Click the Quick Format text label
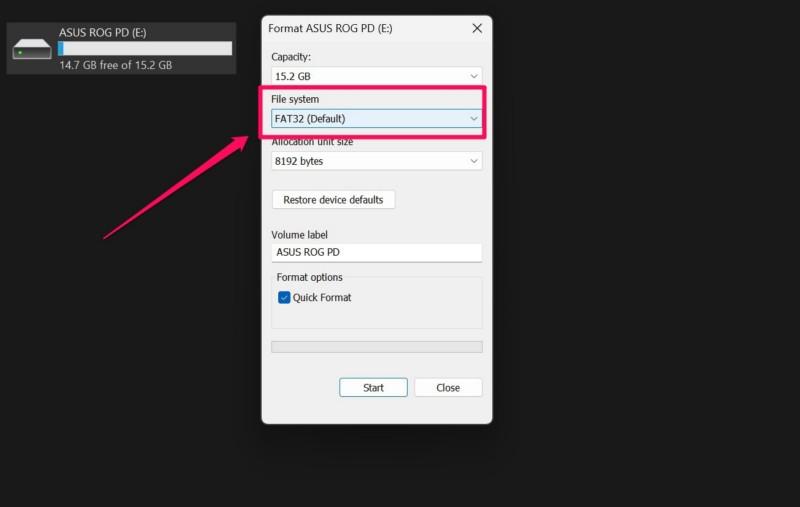 coord(322,298)
